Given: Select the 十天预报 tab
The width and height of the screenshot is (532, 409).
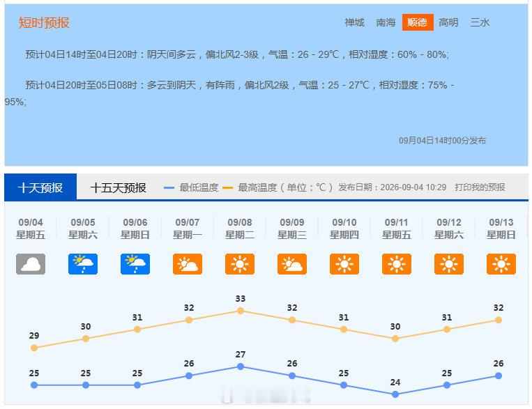Looking at the screenshot, I should [x=40, y=187].
